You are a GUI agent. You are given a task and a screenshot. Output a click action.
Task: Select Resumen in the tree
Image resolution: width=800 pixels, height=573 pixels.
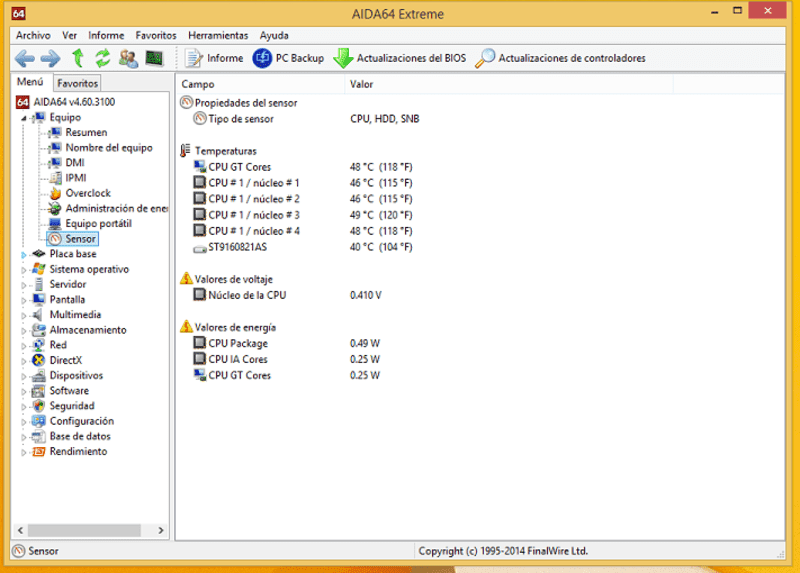click(x=86, y=133)
